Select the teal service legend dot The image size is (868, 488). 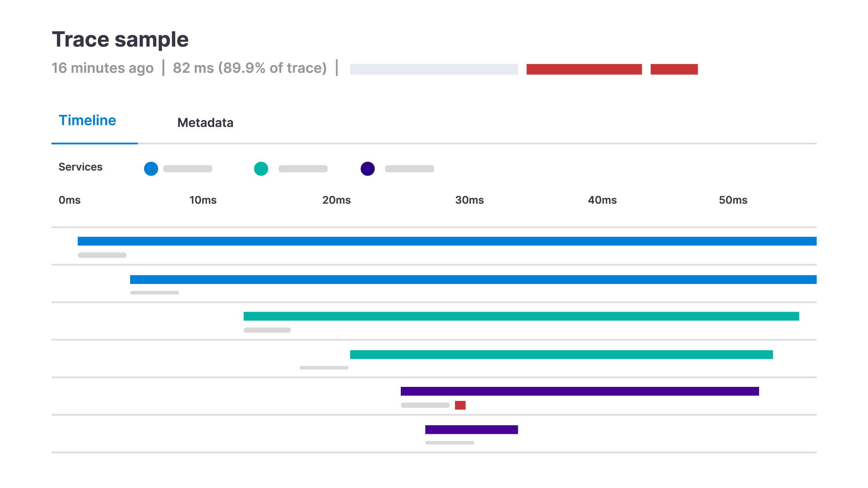pos(261,168)
